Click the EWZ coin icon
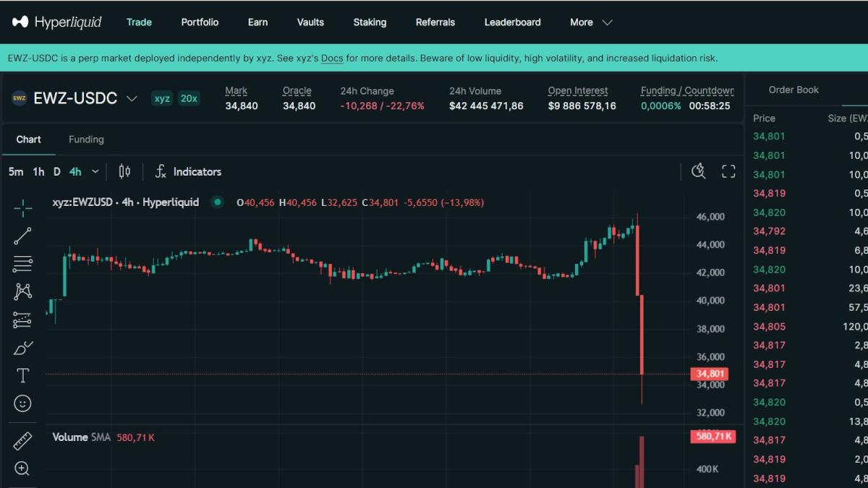Viewport: 868px width, 488px height. pyautogui.click(x=19, y=98)
